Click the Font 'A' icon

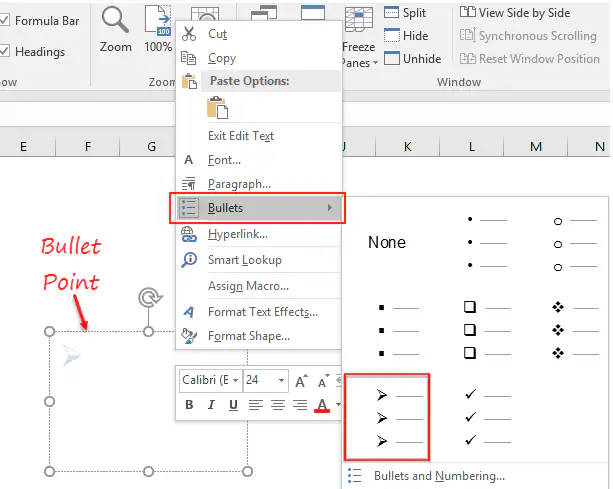(188, 160)
